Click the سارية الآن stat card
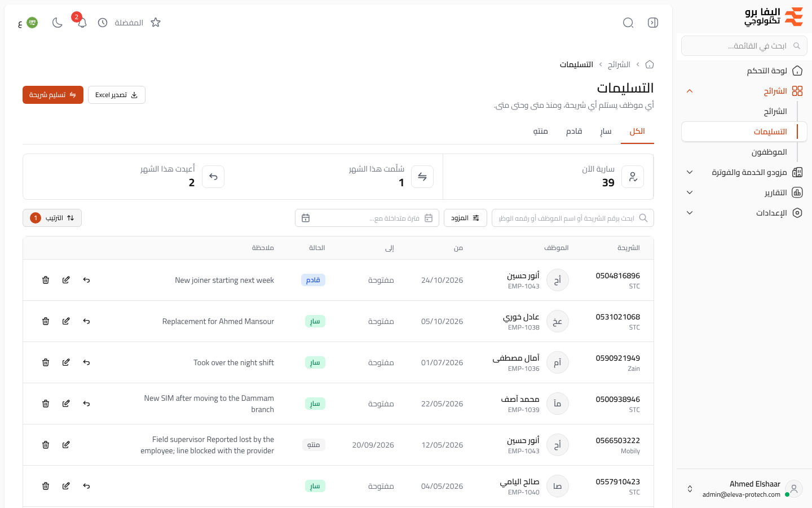 coord(548,177)
